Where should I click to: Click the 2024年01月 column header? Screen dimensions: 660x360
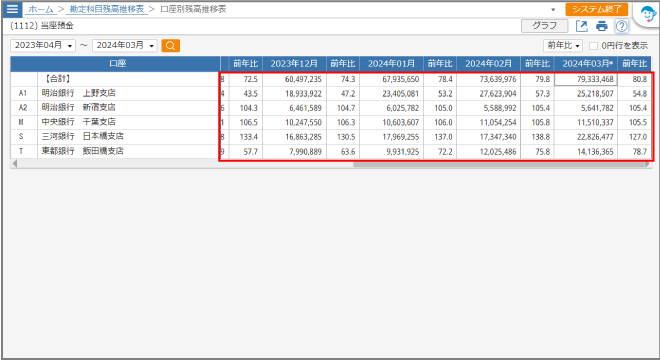[391, 64]
